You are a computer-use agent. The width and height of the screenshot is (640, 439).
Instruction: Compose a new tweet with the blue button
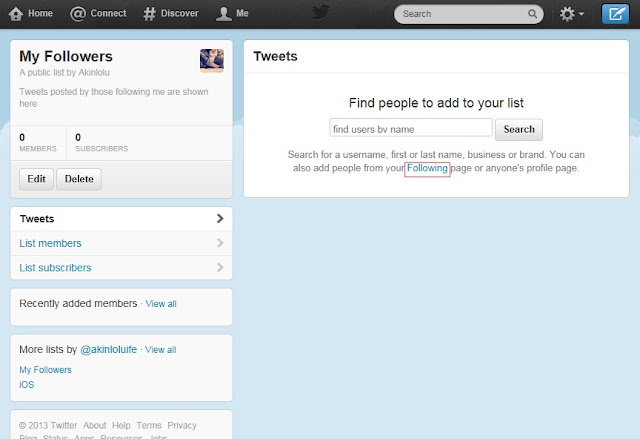click(x=615, y=14)
